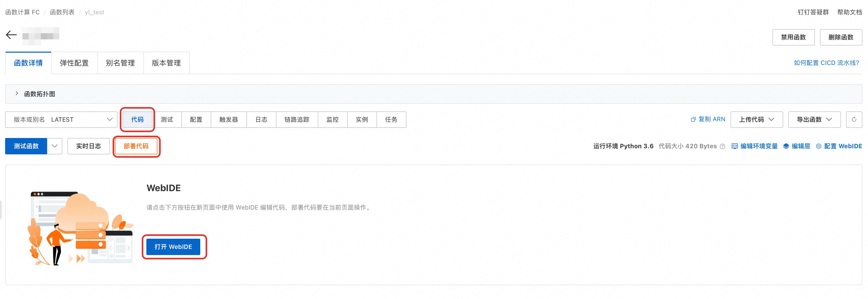
Task: Open the export function dropdown
Action: (x=814, y=120)
